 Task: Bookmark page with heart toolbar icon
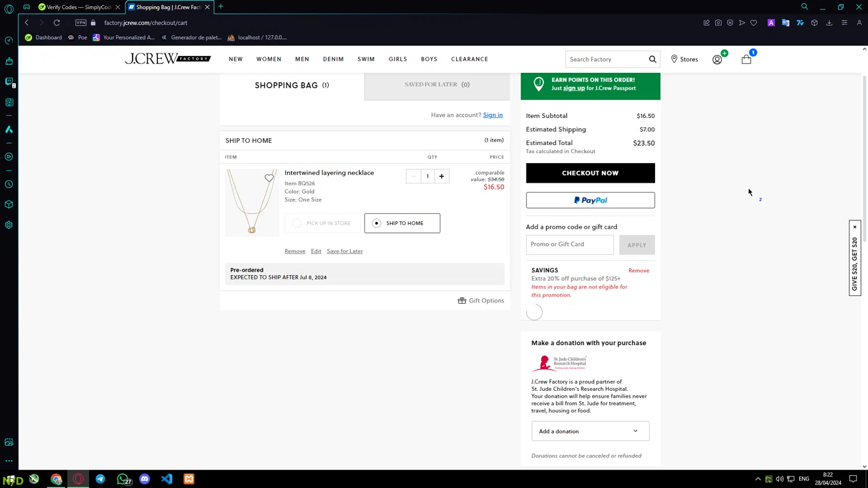pyautogui.click(x=753, y=23)
